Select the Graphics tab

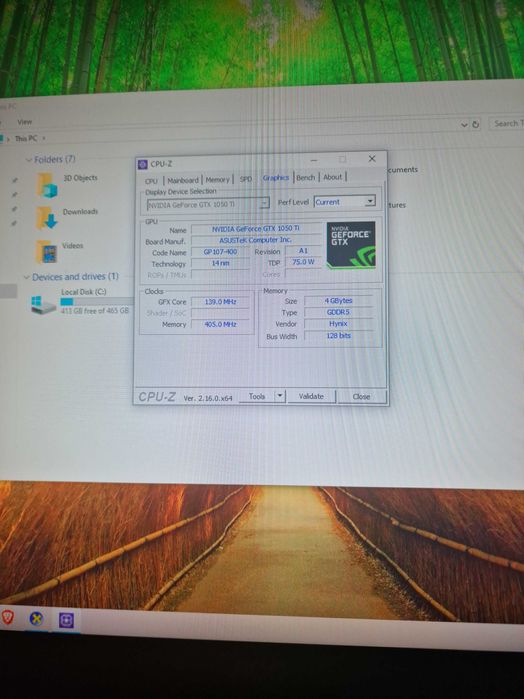point(276,178)
